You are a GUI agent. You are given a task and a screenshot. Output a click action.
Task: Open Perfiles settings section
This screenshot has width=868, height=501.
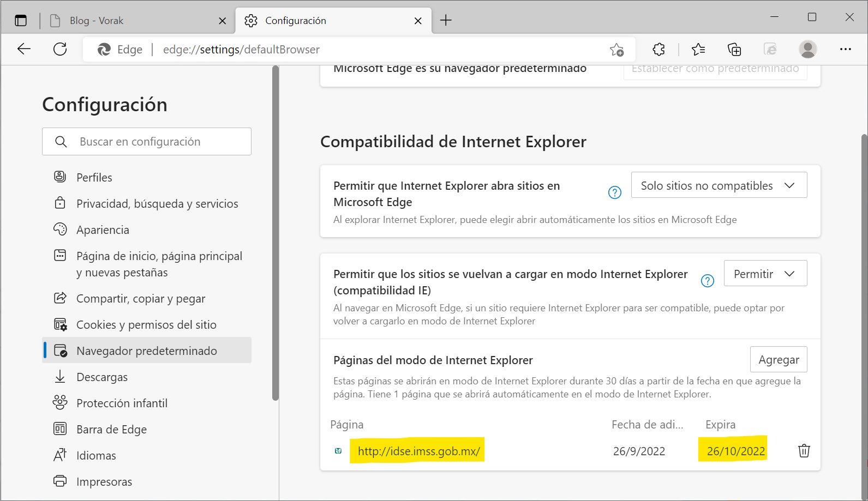(147, 178)
